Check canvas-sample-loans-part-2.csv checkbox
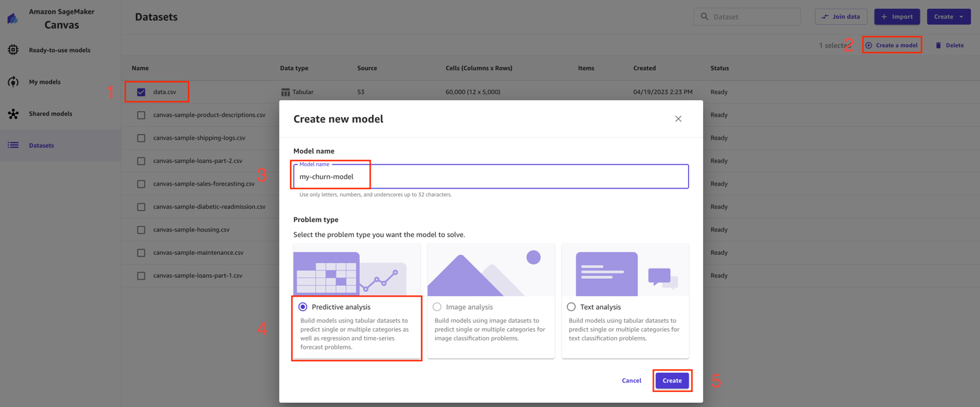The width and height of the screenshot is (980, 407). [x=141, y=161]
